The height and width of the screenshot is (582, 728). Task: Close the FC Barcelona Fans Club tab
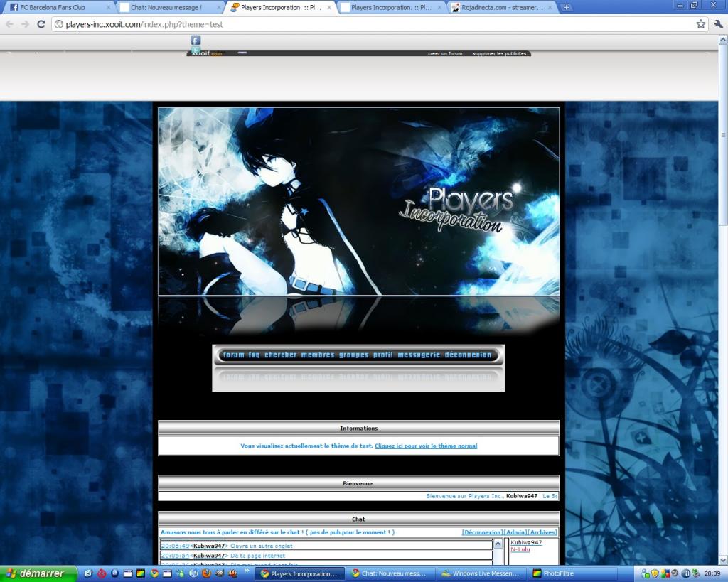coord(108,7)
